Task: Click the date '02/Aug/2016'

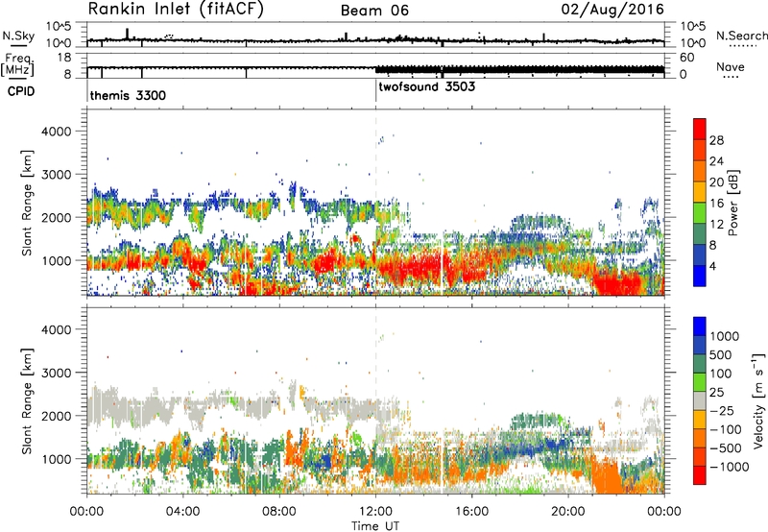Action: pyautogui.click(x=612, y=10)
